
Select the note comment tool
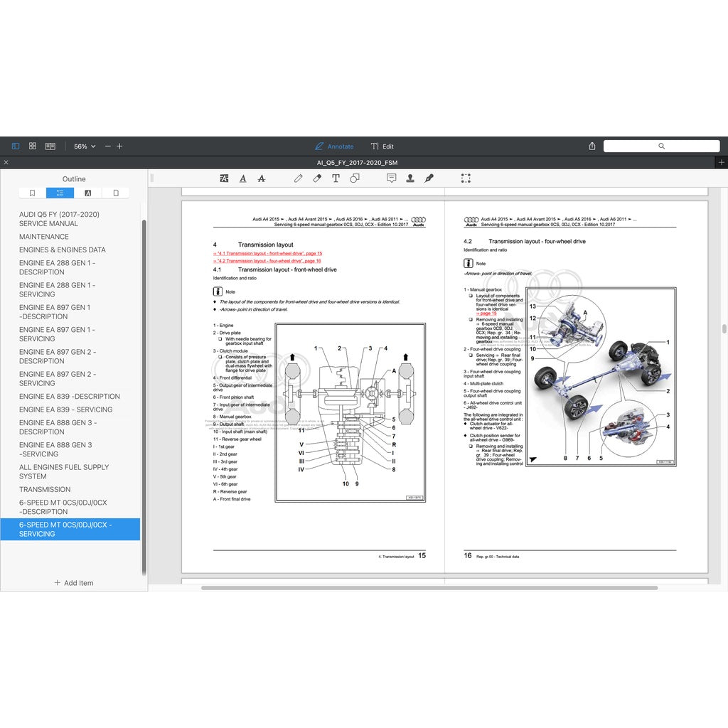392,178
